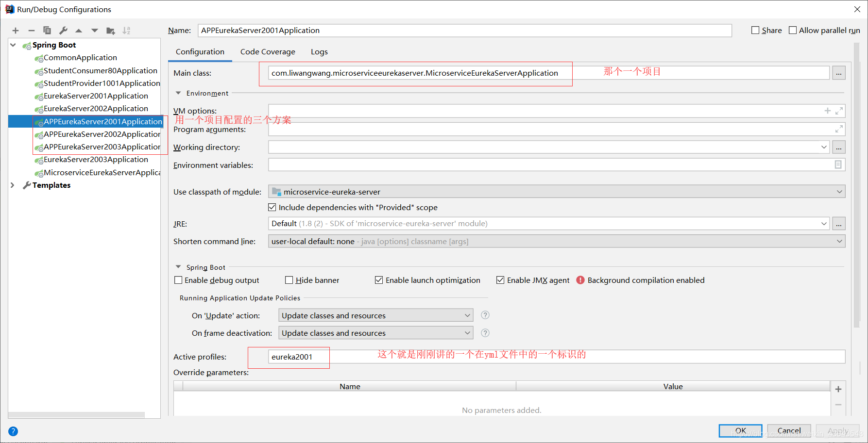Toggle the Share checkbox
The height and width of the screenshot is (443, 868).
pyautogui.click(x=755, y=30)
